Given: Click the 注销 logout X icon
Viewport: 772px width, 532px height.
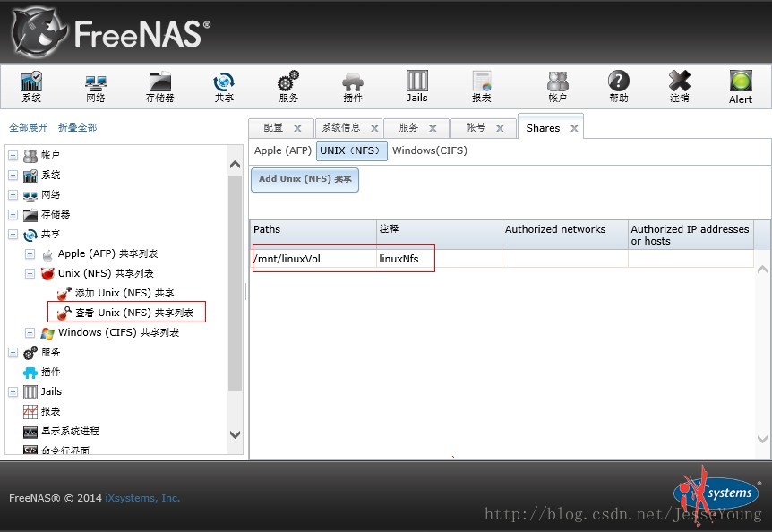Looking at the screenshot, I should coord(680,81).
